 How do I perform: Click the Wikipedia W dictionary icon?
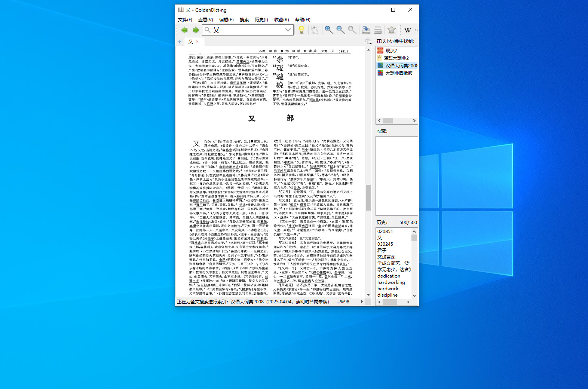[408, 30]
